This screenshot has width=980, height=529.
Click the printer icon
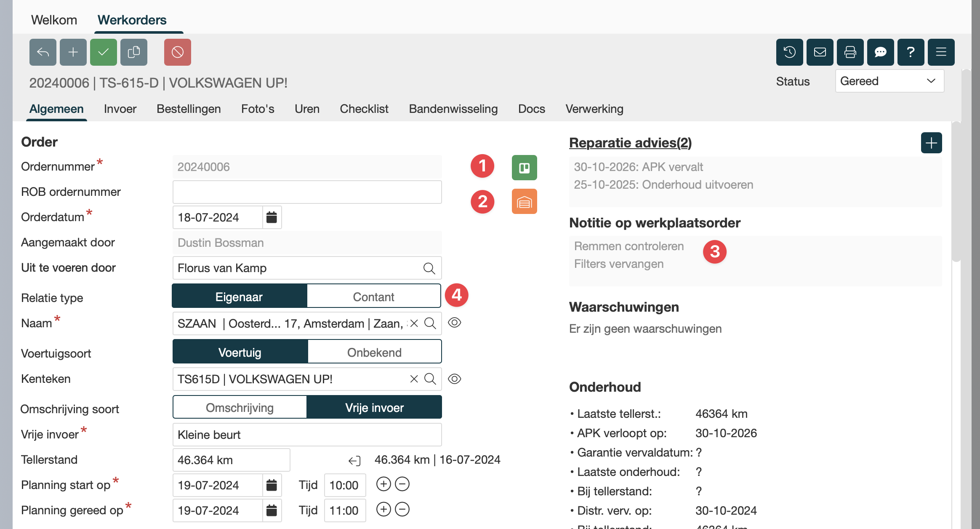(850, 52)
